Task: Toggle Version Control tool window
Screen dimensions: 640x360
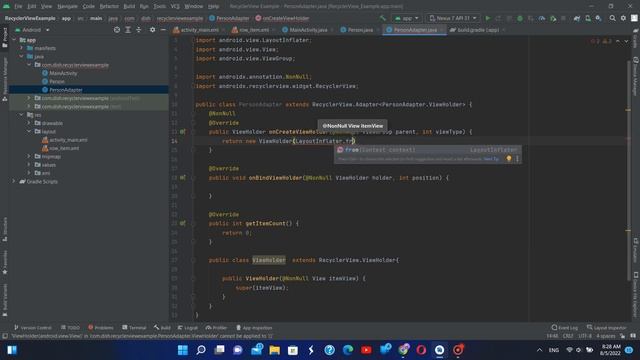Action: tap(33, 328)
